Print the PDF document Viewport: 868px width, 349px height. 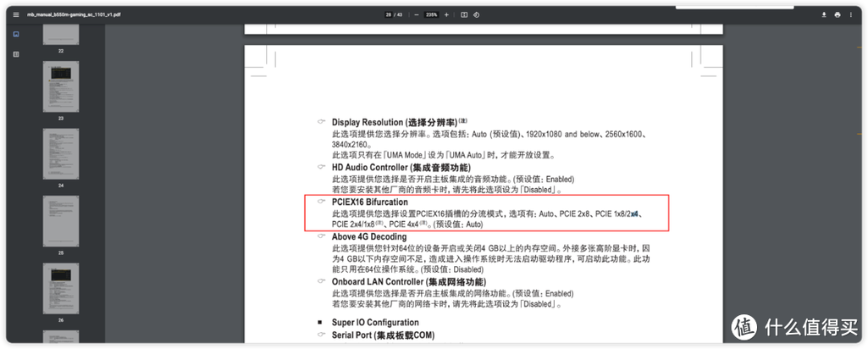pyautogui.click(x=838, y=14)
